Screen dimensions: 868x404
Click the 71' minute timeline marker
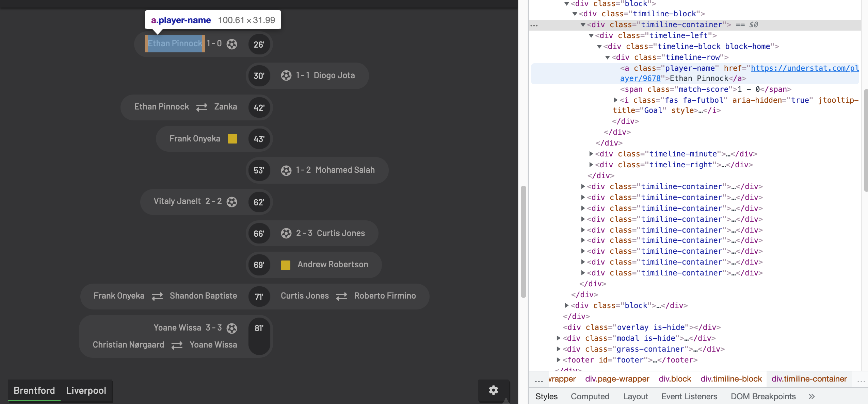point(259,297)
